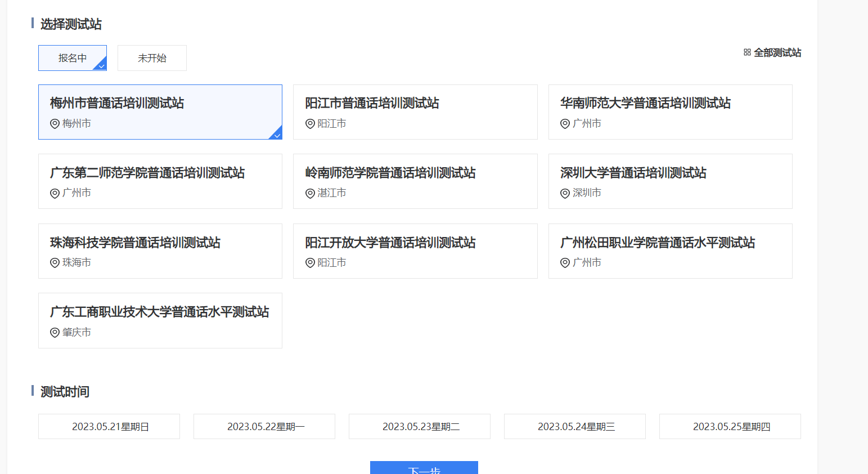Click checkmark corner on 梅州市普通话培训测试站 card
The width and height of the screenshot is (868, 474).
(x=277, y=135)
